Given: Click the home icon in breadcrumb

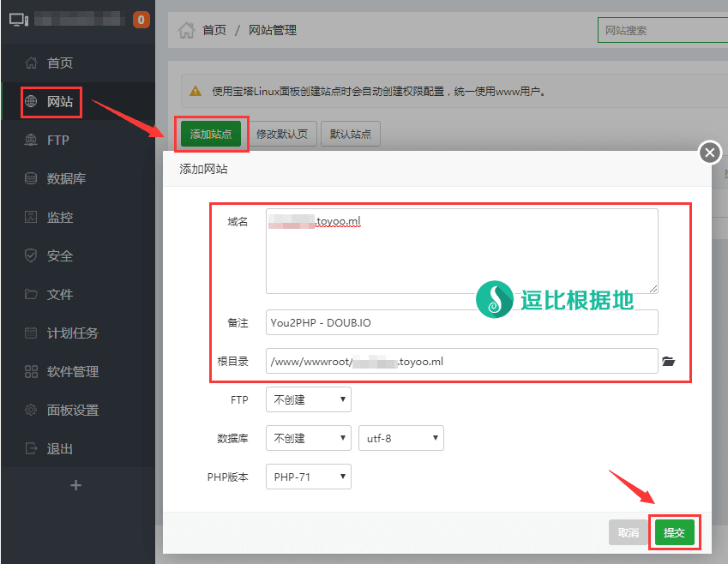Looking at the screenshot, I should coord(185,30).
